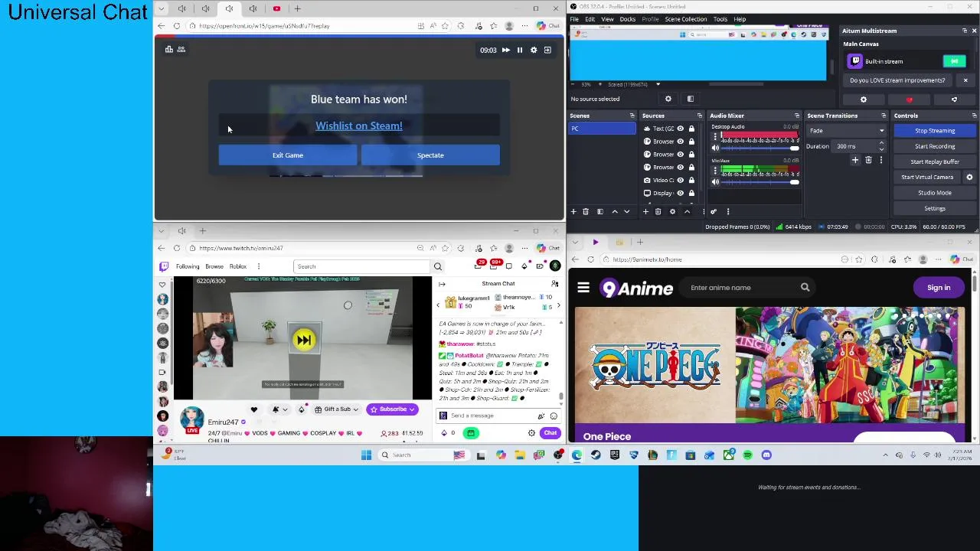This screenshot has height=551, width=980.
Task: Add a new scene in OBS Scenes panel
Action: (573, 212)
